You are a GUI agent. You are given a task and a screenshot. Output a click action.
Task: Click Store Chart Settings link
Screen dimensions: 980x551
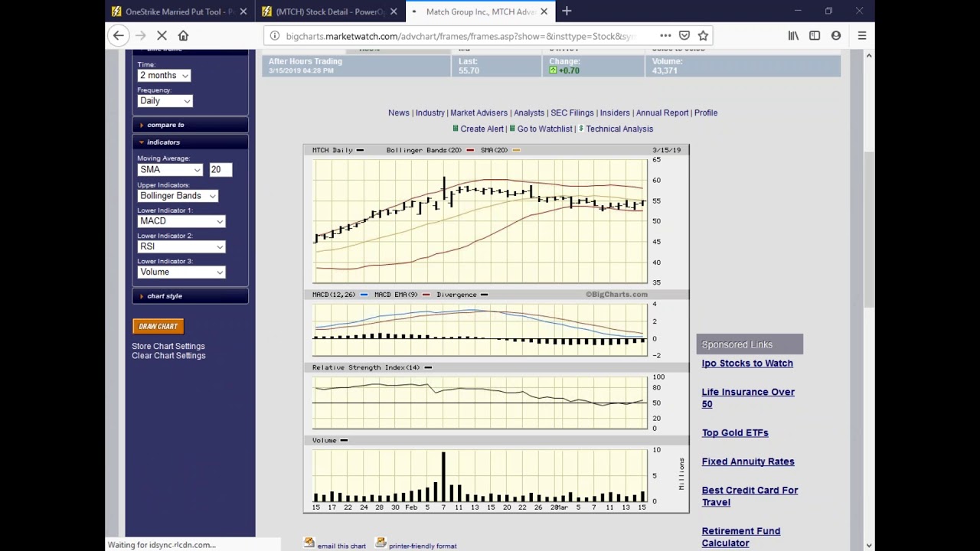pyautogui.click(x=168, y=346)
